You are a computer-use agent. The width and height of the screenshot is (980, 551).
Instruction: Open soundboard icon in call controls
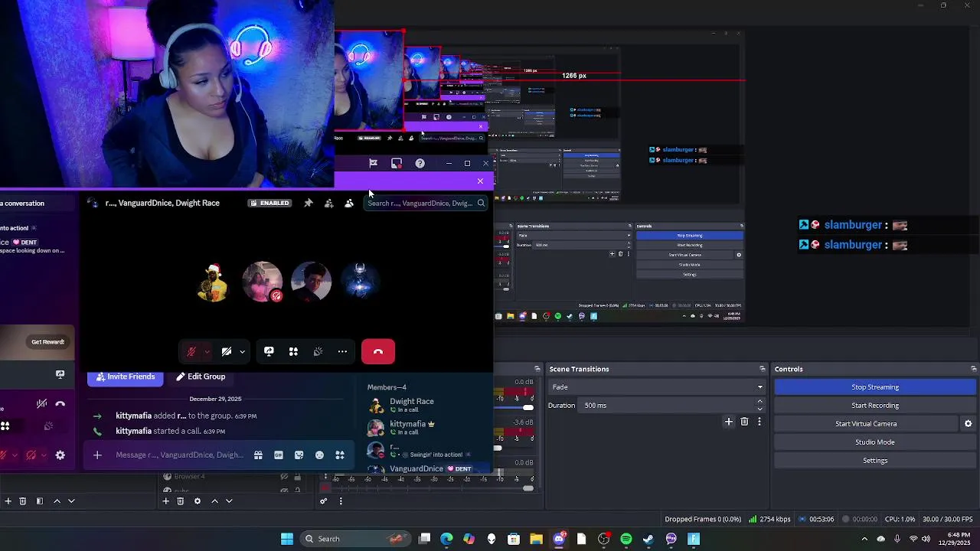(x=318, y=351)
